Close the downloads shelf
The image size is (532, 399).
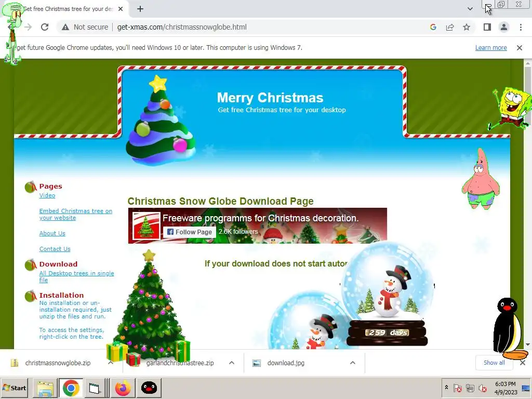point(523,363)
